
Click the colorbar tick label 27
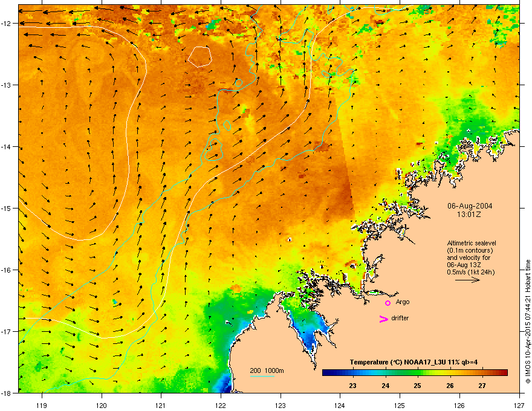pos(482,386)
